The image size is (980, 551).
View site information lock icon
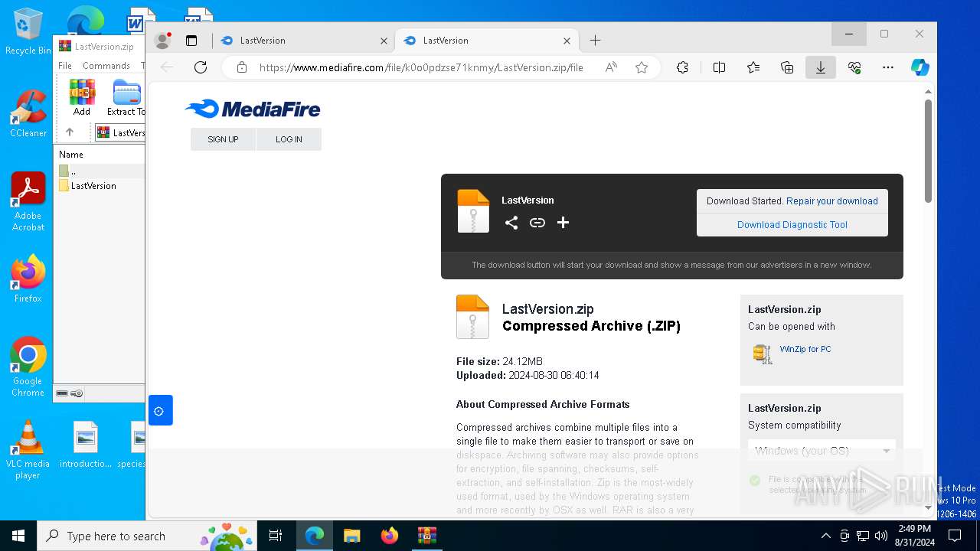click(242, 67)
